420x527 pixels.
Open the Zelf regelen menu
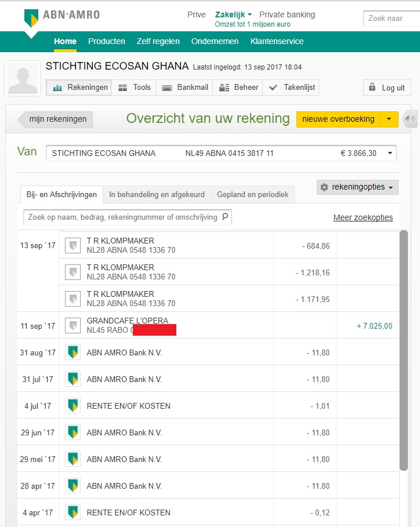158,41
